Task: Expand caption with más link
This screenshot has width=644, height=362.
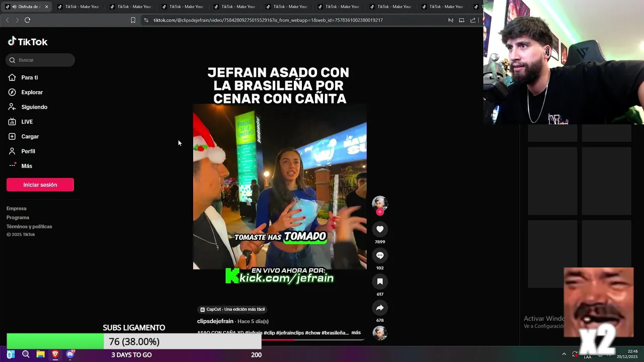Action: coord(356,333)
